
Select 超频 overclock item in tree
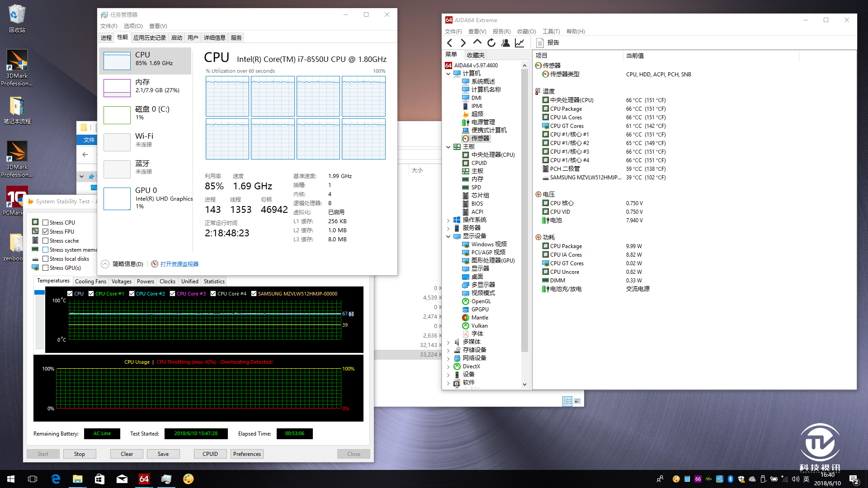pos(472,114)
